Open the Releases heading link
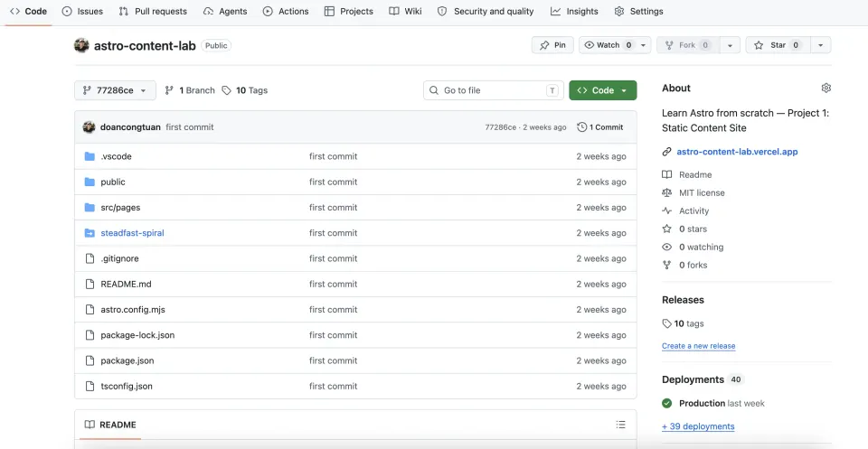The image size is (868, 449). [684, 300]
